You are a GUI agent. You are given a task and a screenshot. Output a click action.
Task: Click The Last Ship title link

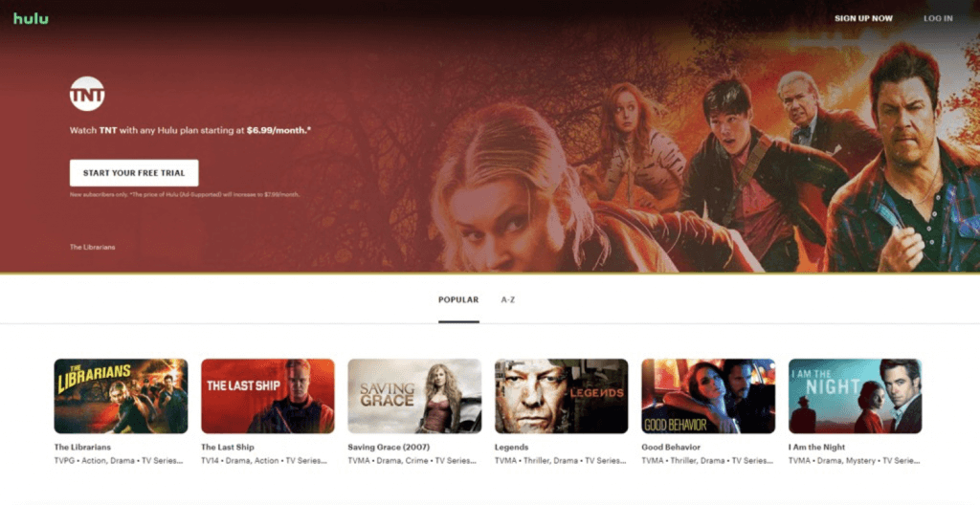(227, 447)
